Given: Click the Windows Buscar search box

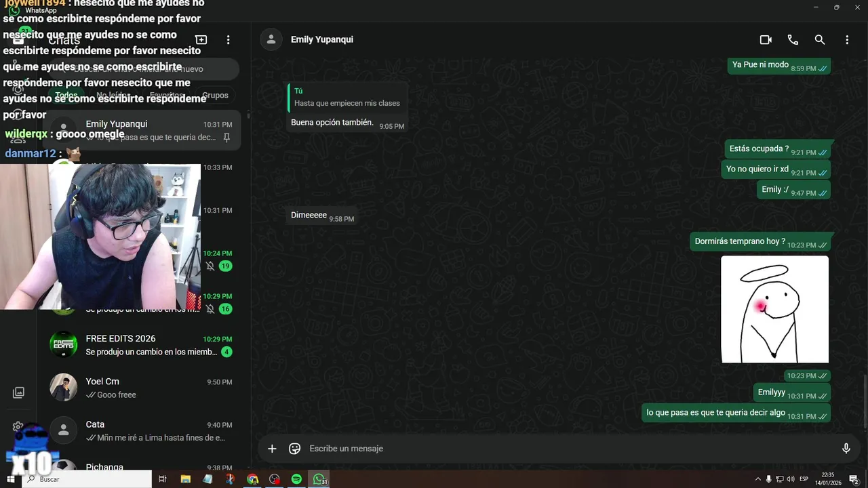Looking at the screenshot, I should click(x=87, y=479).
